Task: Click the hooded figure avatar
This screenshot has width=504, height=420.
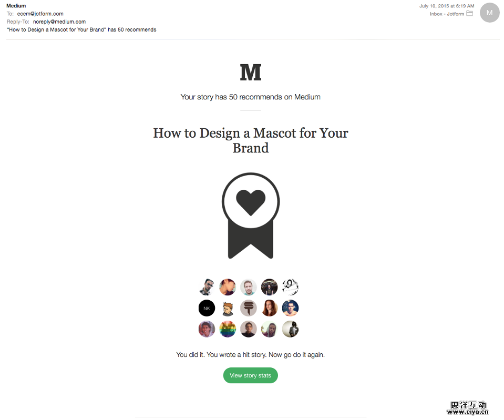Action: [x=290, y=329]
